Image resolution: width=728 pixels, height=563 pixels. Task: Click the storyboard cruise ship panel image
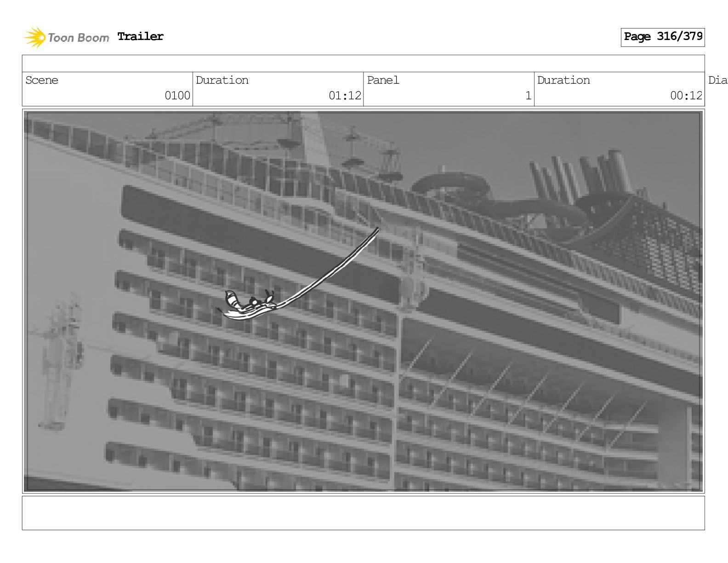(x=363, y=301)
